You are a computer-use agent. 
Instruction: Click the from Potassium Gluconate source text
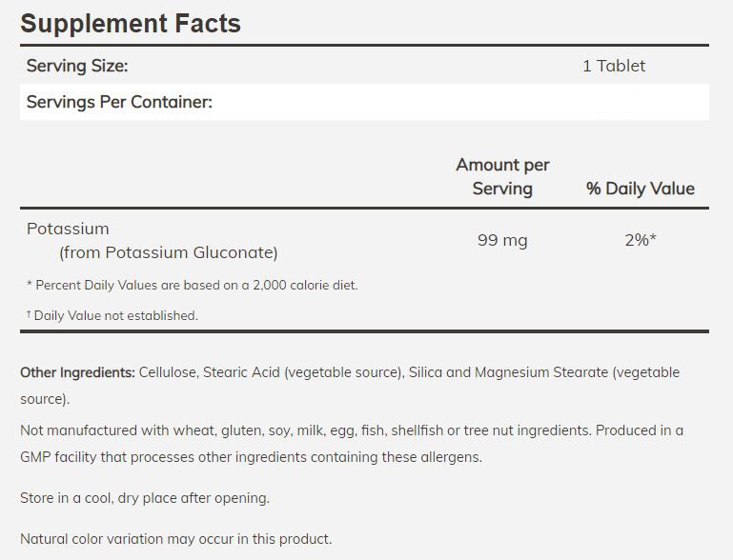pos(168,252)
